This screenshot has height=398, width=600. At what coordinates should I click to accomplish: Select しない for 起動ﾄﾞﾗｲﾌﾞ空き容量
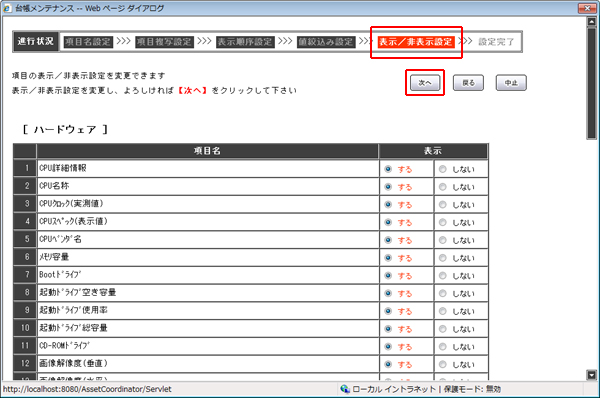click(x=443, y=293)
